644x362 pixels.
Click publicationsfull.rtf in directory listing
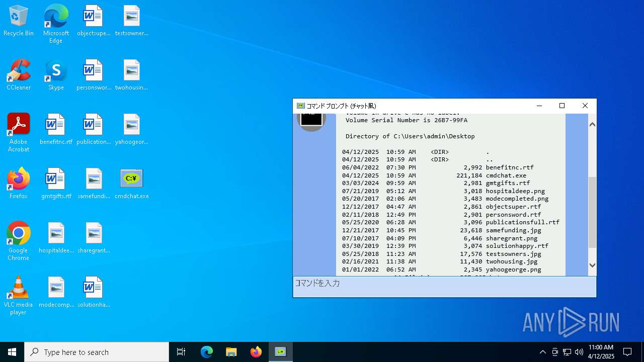523,222
